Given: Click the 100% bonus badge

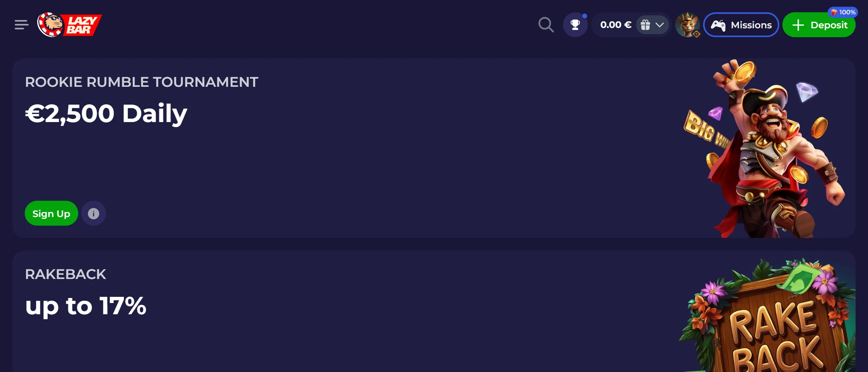Looking at the screenshot, I should 843,12.
